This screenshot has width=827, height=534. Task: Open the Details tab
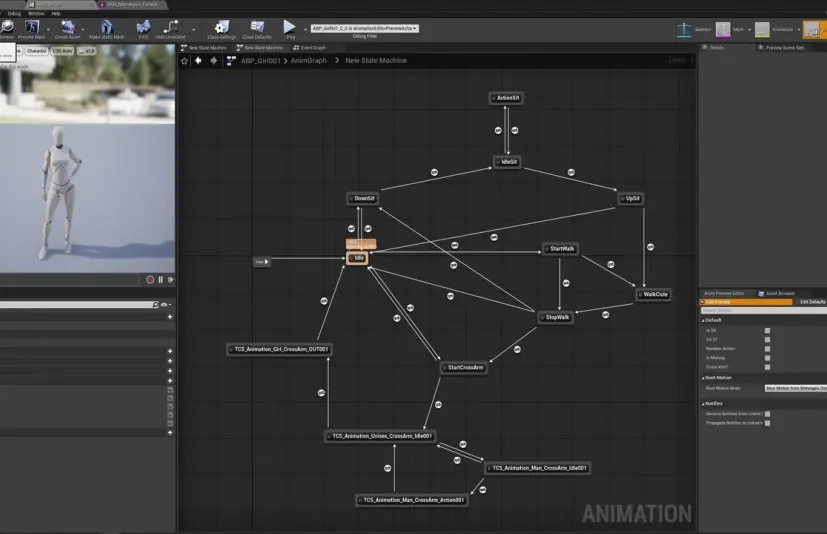[x=713, y=47]
